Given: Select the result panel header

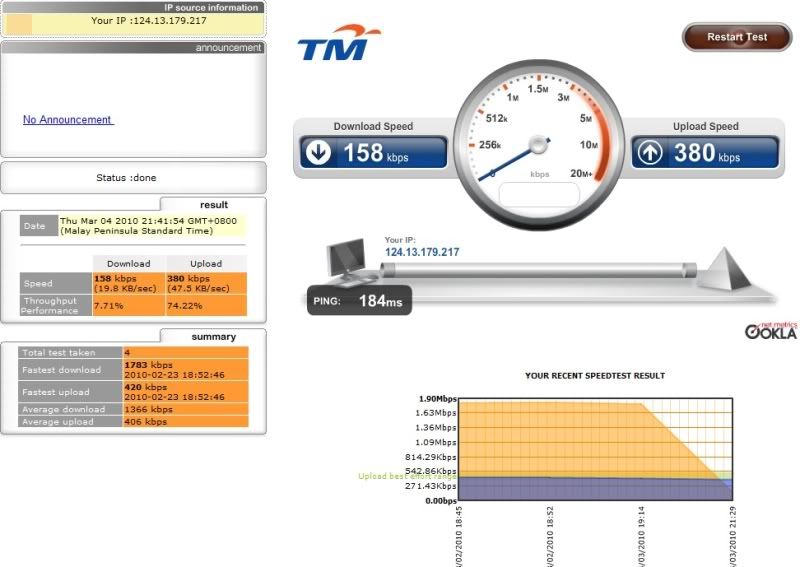Looking at the screenshot, I should [x=213, y=204].
